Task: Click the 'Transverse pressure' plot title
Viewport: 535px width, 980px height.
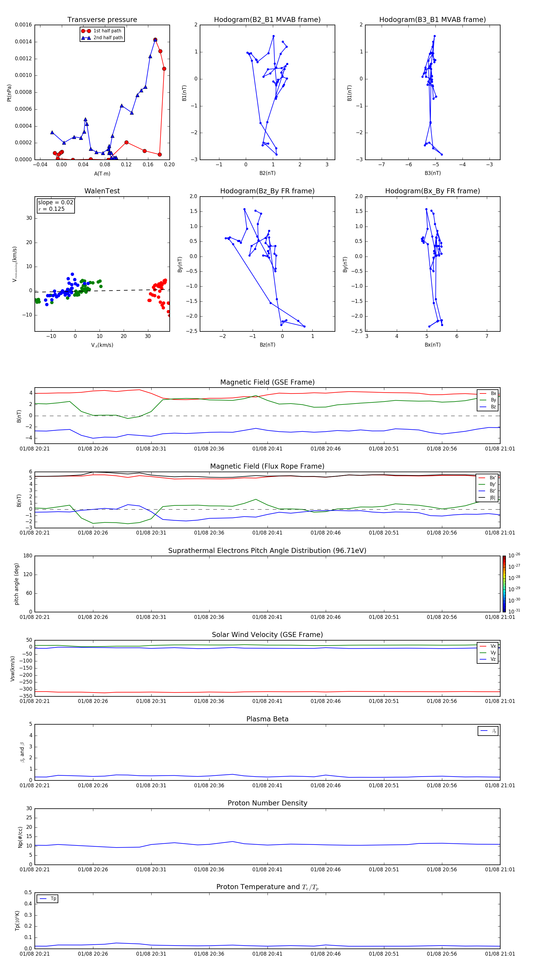Action: click(102, 19)
